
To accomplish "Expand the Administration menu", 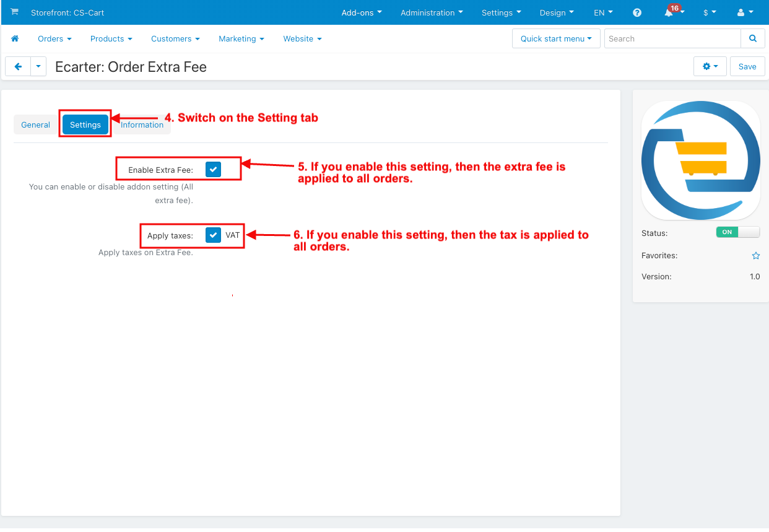I will pyautogui.click(x=432, y=12).
